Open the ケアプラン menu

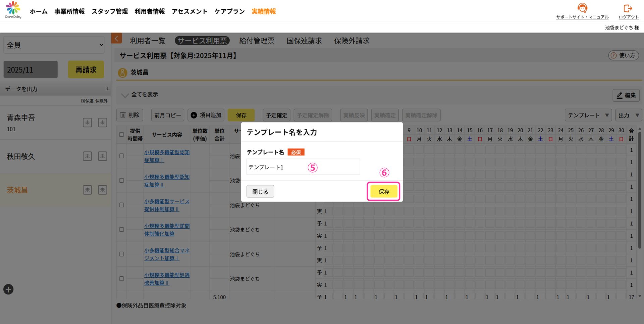pyautogui.click(x=229, y=11)
